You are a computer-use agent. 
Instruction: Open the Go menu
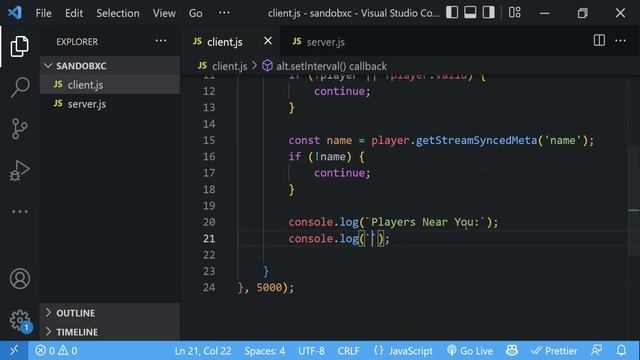click(x=196, y=13)
